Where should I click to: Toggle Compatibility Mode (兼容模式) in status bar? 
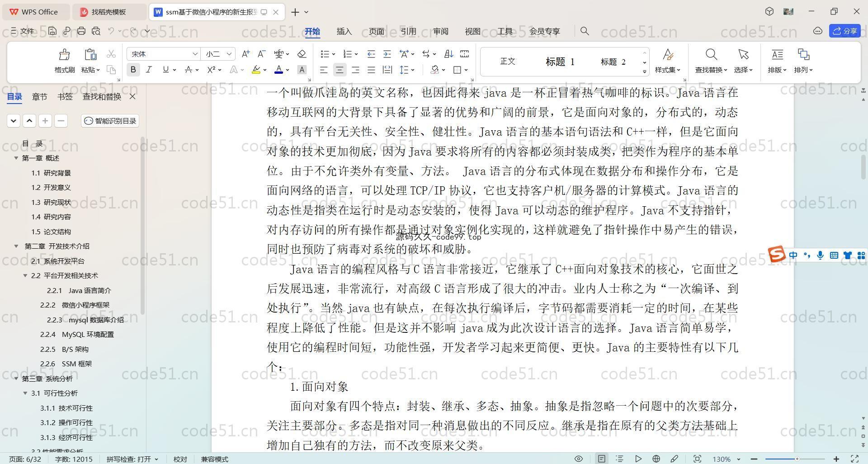click(x=214, y=459)
